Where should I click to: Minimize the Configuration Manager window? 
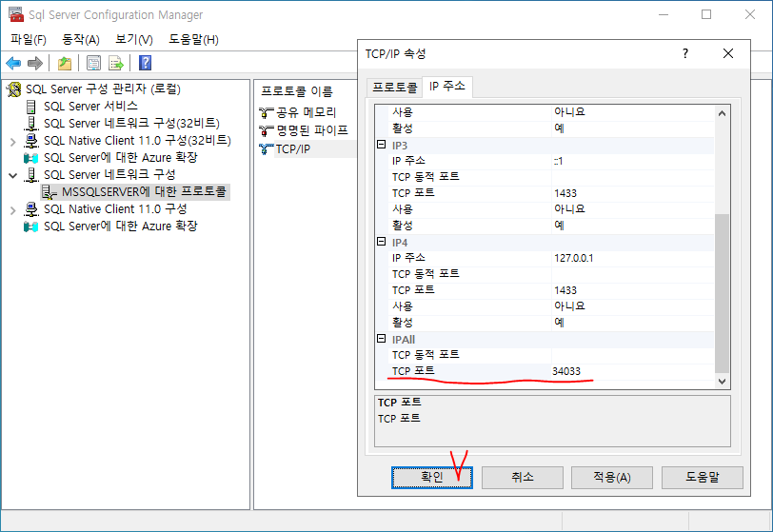[664, 14]
